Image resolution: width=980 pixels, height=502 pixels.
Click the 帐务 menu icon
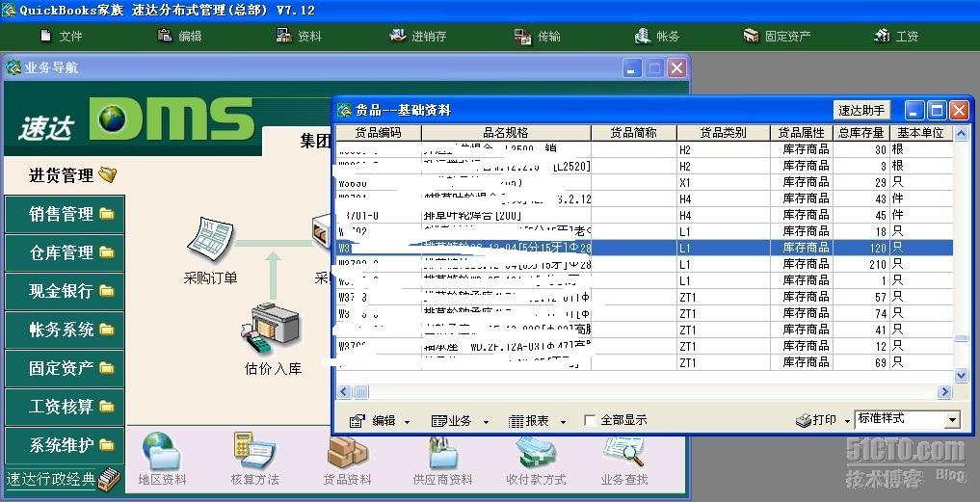point(643,36)
